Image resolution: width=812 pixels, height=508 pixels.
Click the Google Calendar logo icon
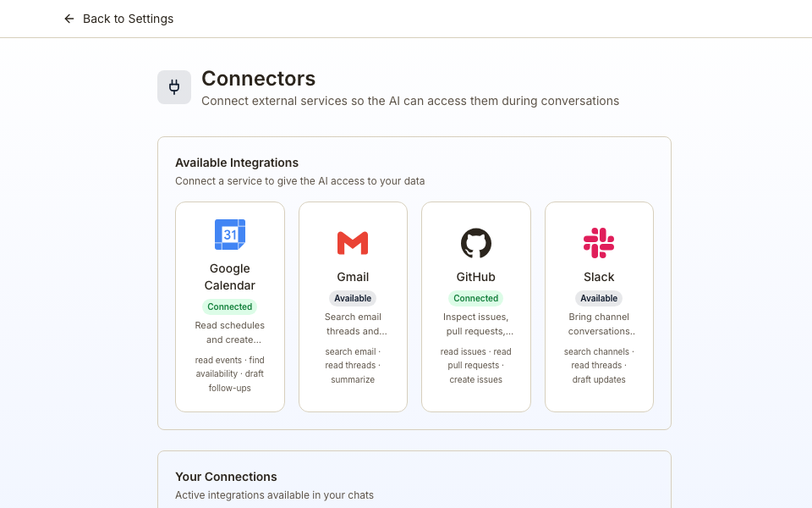pyautogui.click(x=230, y=235)
